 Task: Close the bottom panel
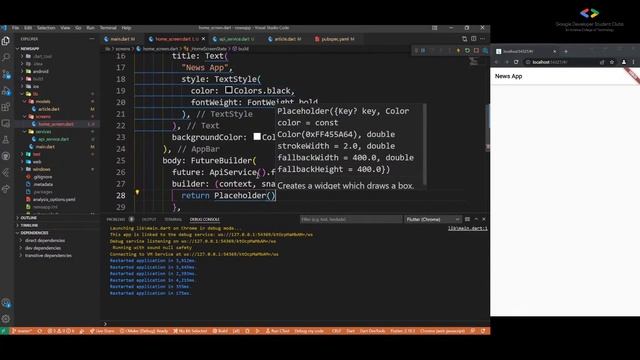coord(484,219)
